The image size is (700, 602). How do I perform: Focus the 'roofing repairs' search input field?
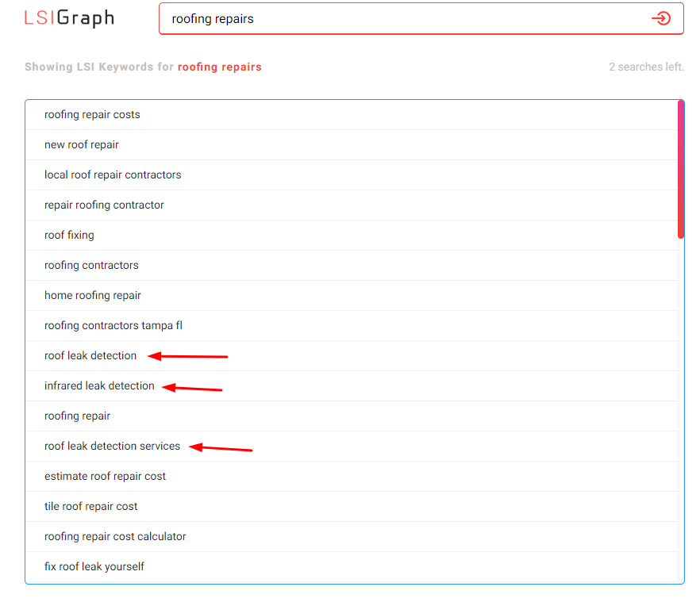pos(421,19)
